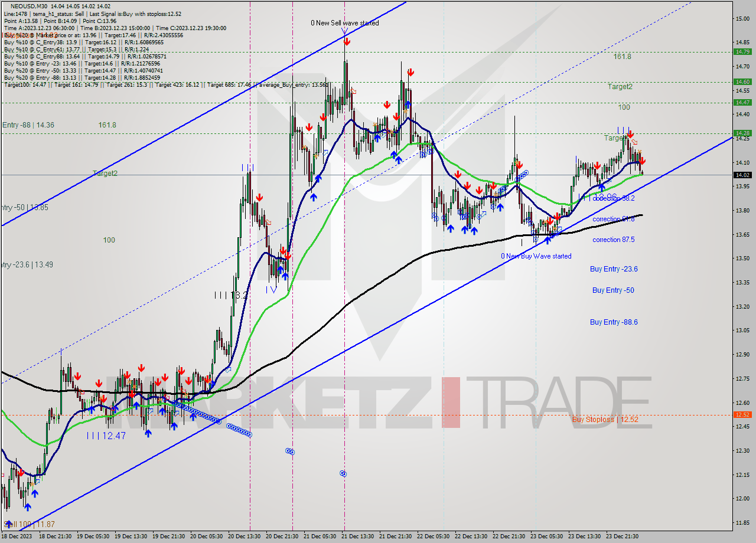Click the current price 14.02 tag on axis
Viewport: 756px width, 543px height.
[x=742, y=175]
